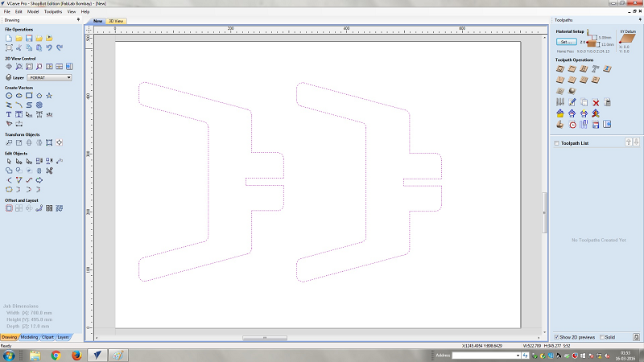Select the Draw Polyline tool
Screen dimensions: 644x362
[9, 105]
